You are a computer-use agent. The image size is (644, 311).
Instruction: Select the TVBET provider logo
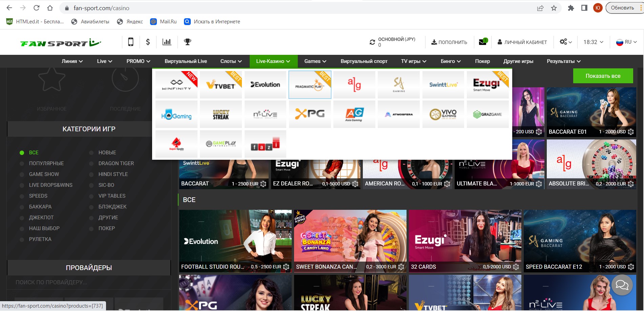click(221, 85)
